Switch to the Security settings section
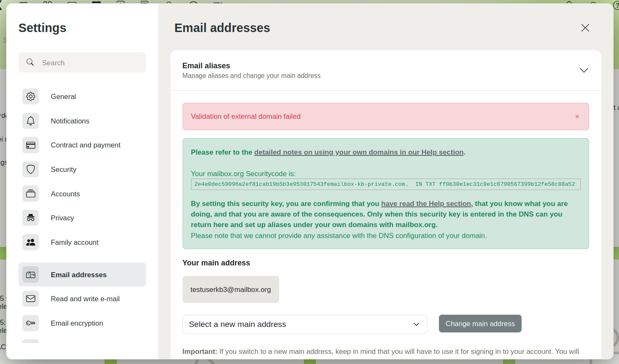619x364 pixels. 64,169
